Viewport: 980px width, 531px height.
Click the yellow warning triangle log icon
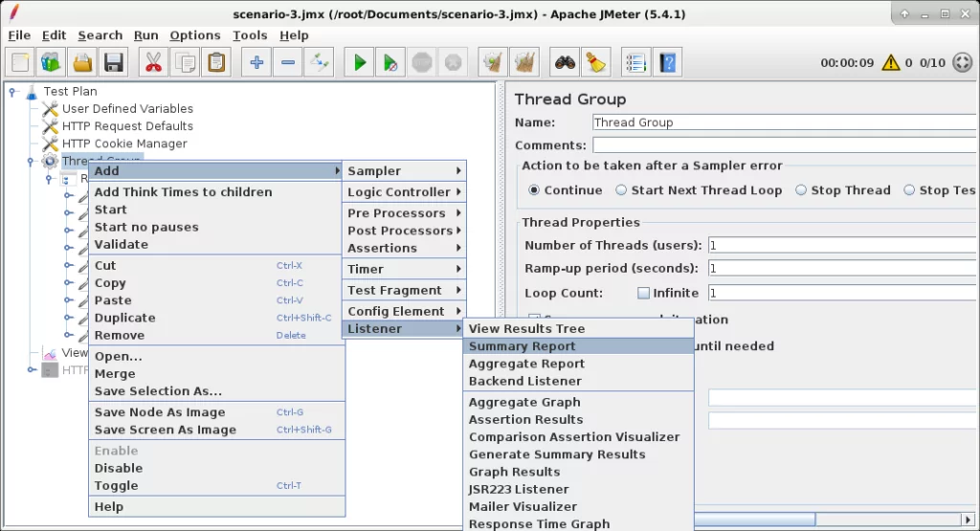891,62
